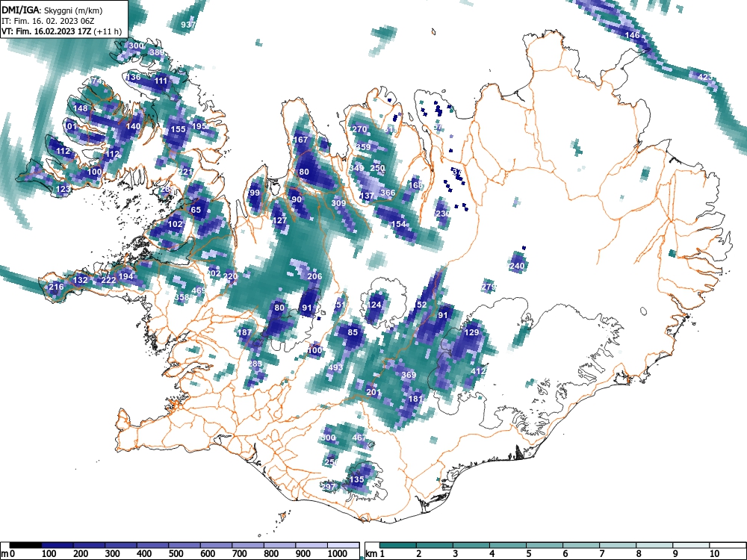Click the 129 visibility value
This screenshot has width=747, height=560.
(471, 332)
